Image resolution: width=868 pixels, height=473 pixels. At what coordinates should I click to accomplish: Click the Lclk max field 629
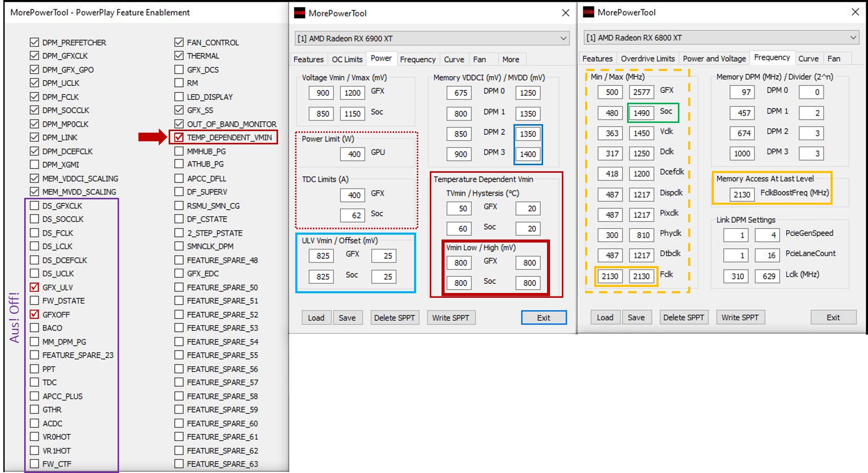click(767, 276)
